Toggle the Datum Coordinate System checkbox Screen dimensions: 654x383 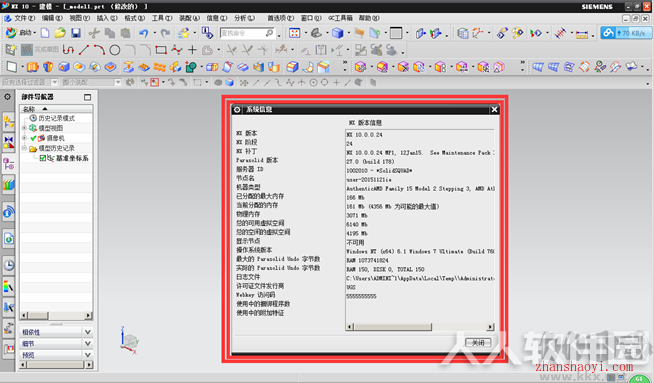[43, 159]
